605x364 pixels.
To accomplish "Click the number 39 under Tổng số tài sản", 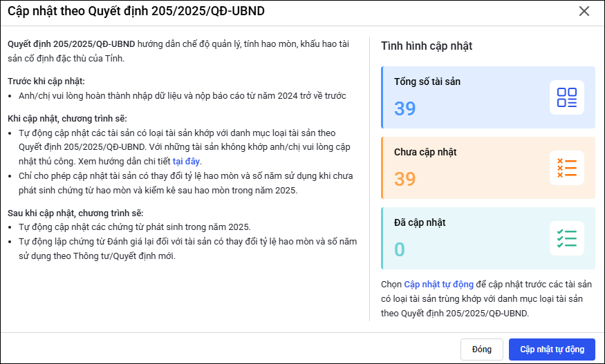I will pyautogui.click(x=404, y=108).
